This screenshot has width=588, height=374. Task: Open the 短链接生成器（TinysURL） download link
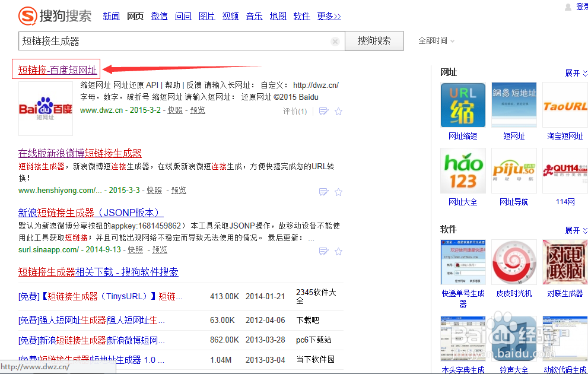point(100,297)
